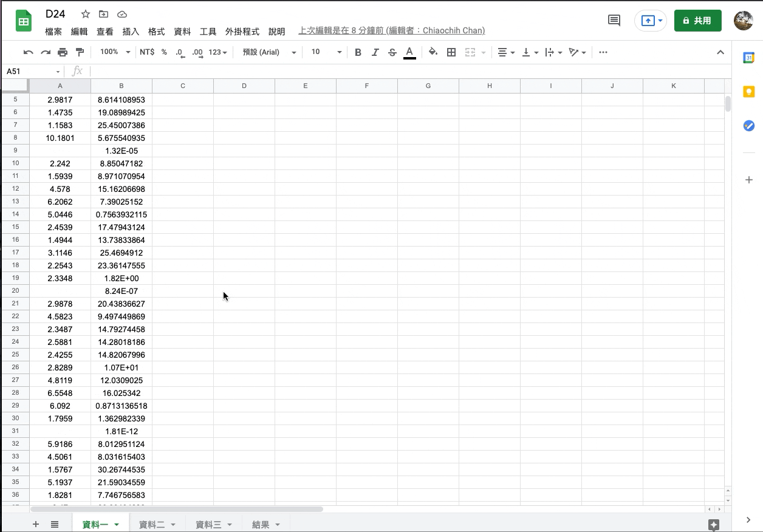Image resolution: width=763 pixels, height=532 pixels.
Task: Move document with folder icon
Action: [x=104, y=14]
